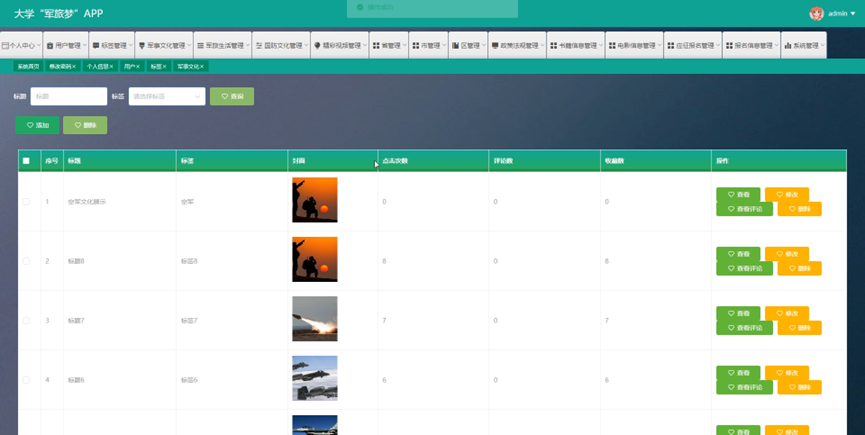Open the 个人中心 menu icon

(x=5, y=46)
